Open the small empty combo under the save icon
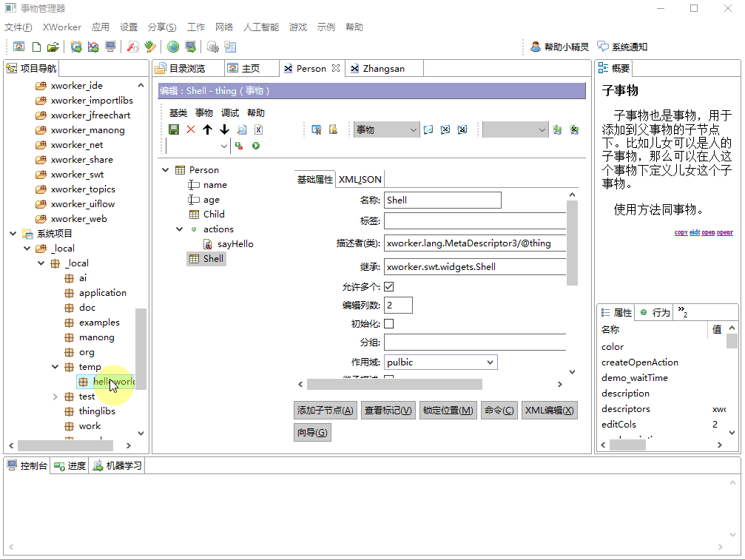The width and height of the screenshot is (745, 560). [x=198, y=146]
